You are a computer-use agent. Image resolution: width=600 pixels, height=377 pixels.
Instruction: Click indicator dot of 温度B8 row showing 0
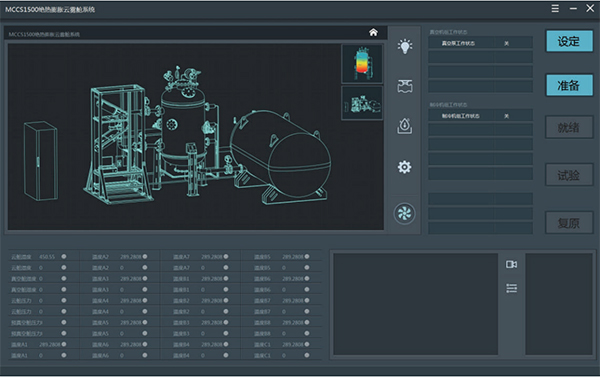pos(307,333)
